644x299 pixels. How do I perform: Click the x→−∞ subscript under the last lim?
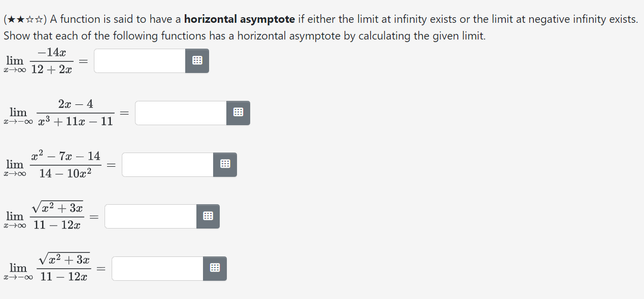pyautogui.click(x=18, y=276)
